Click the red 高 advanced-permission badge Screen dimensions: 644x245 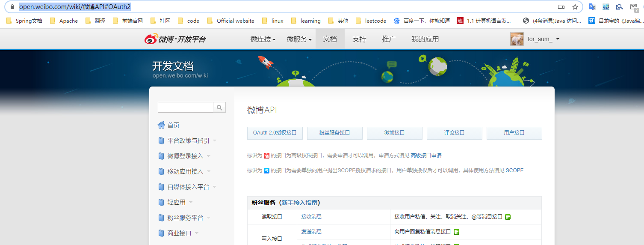tap(266, 155)
